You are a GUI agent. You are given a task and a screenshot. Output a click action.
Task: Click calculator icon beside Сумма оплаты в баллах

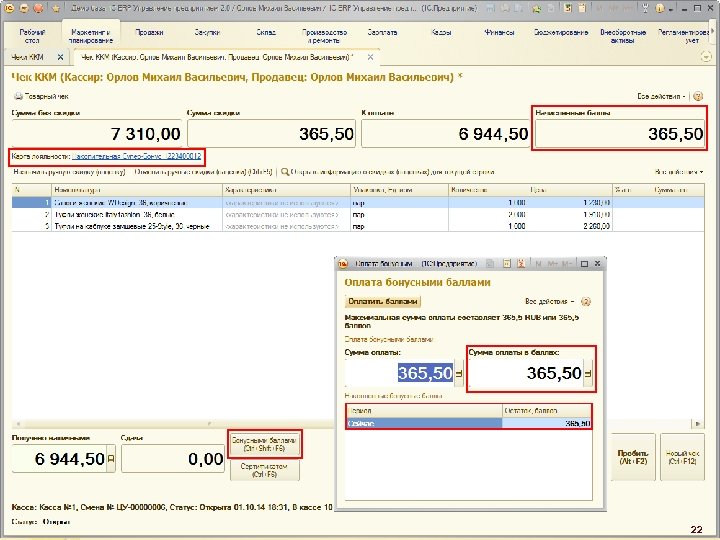pyautogui.click(x=588, y=373)
